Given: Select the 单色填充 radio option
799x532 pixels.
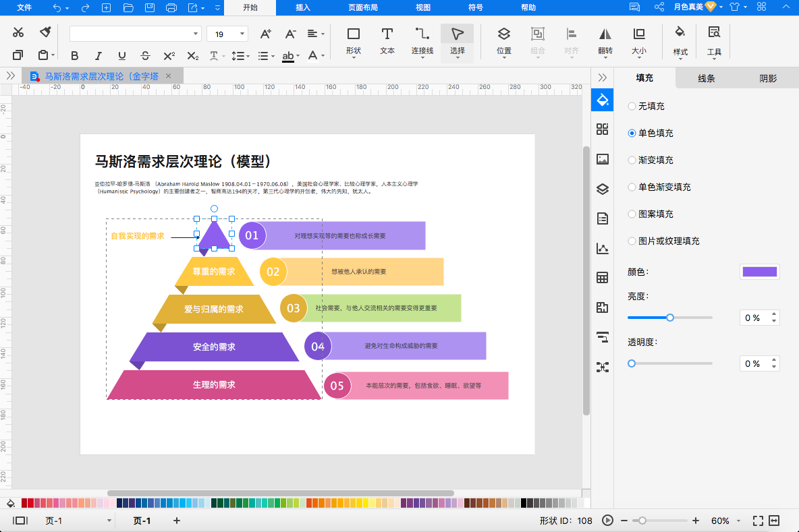Looking at the screenshot, I should point(632,134).
